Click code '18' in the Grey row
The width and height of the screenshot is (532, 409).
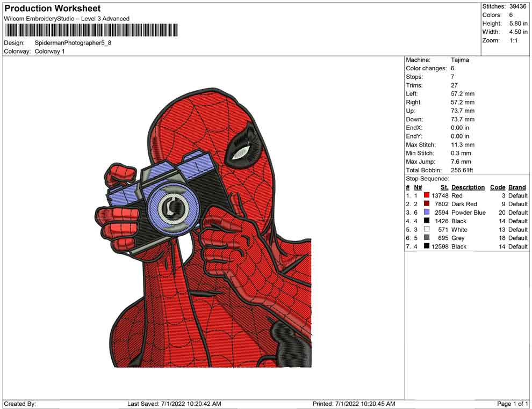coord(502,238)
